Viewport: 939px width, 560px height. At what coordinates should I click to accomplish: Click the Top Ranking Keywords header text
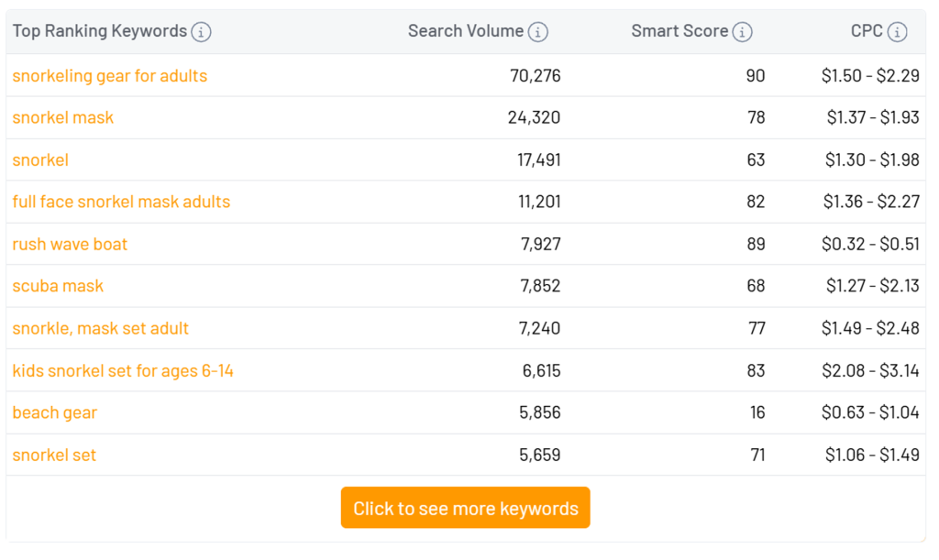tap(99, 31)
